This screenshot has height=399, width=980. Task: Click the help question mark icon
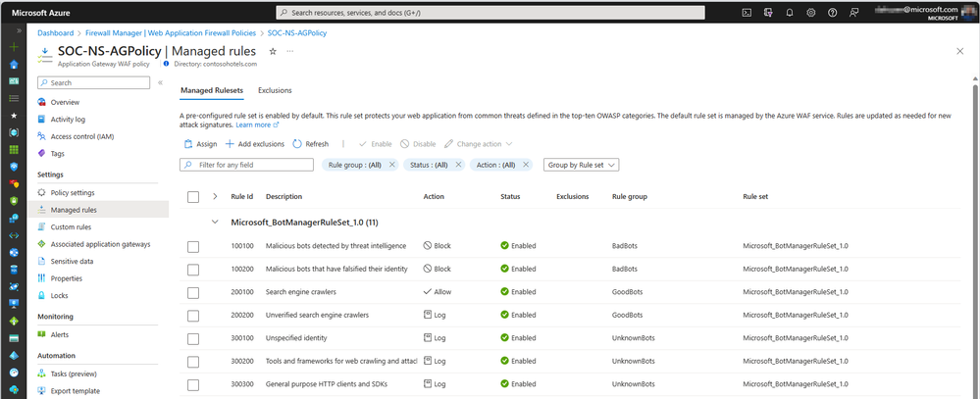tap(833, 13)
